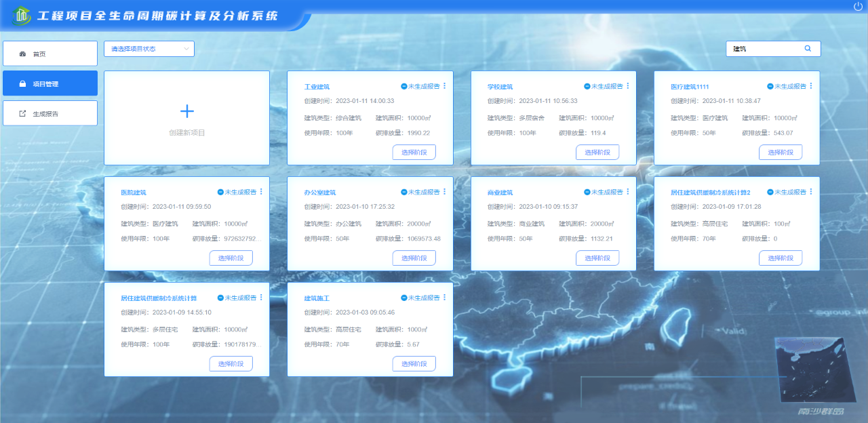Open more options on 办公室建筑 card
The width and height of the screenshot is (868, 423).
tap(445, 192)
